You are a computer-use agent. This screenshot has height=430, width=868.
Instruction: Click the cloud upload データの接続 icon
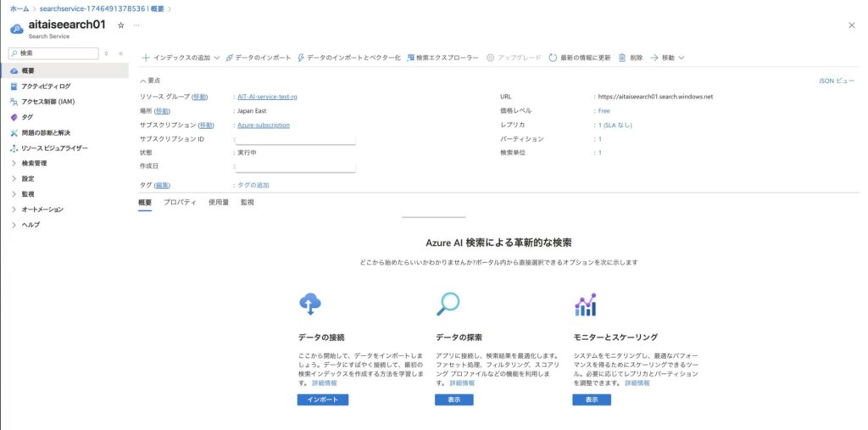(310, 304)
